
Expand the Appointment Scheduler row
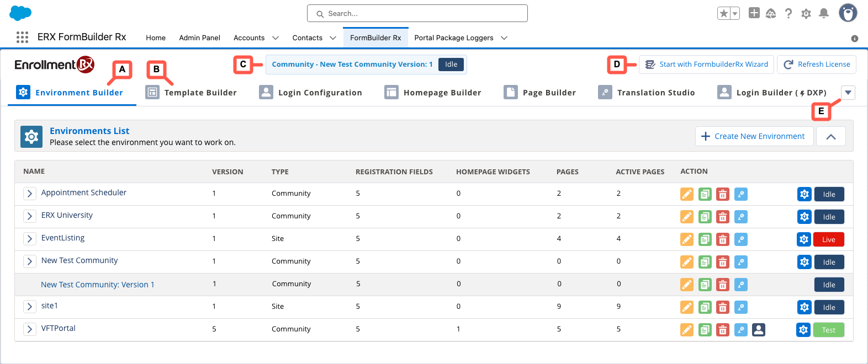(30, 194)
